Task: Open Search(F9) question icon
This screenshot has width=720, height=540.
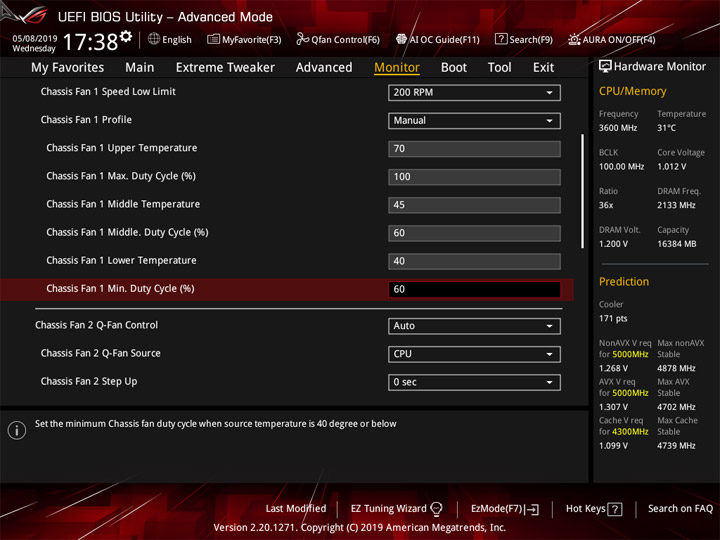Action: click(501, 39)
